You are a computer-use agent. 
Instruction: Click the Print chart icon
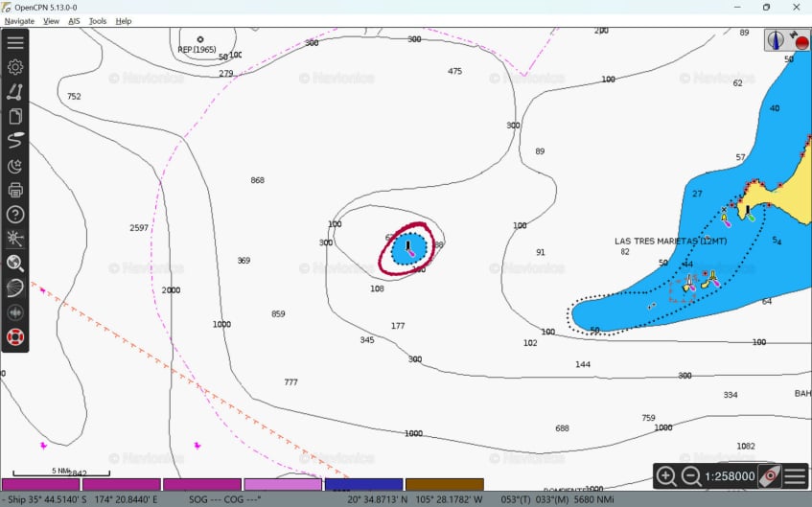pos(15,190)
